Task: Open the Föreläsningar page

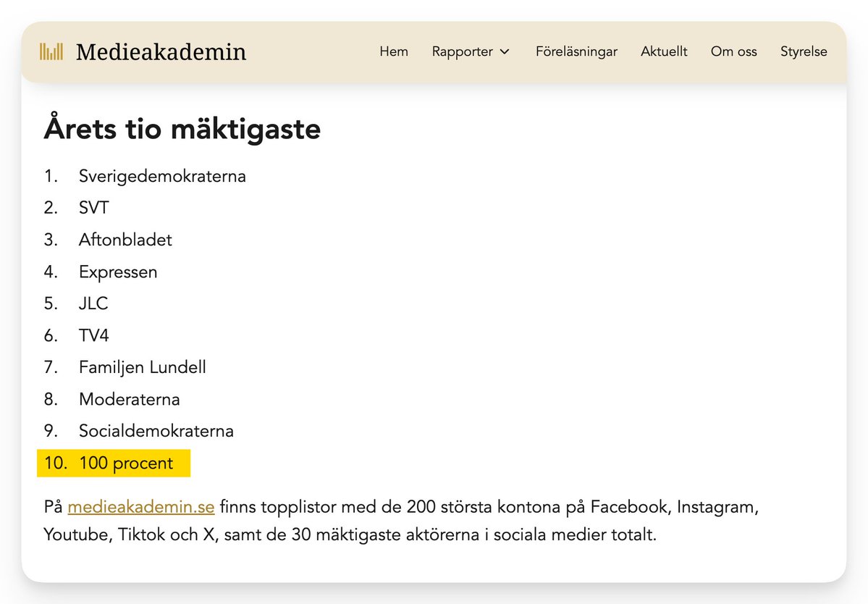Action: pos(576,51)
